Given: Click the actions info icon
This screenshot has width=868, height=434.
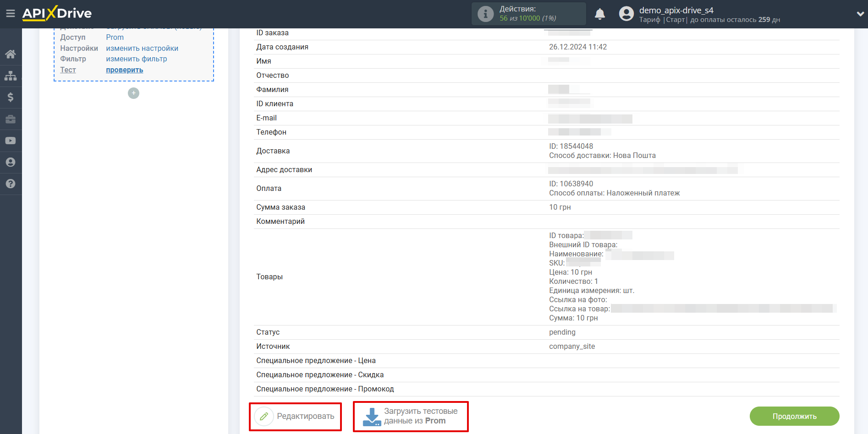Looking at the screenshot, I should pos(485,14).
